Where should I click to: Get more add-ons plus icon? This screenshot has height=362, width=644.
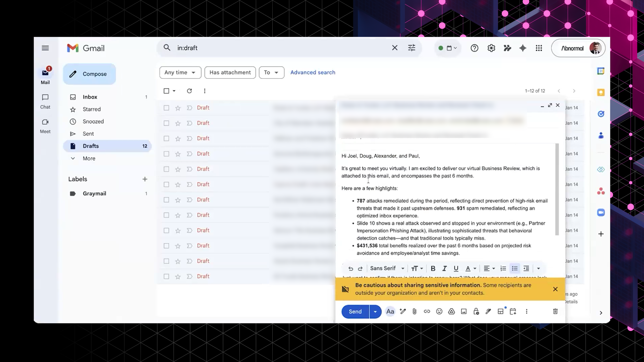601,234
